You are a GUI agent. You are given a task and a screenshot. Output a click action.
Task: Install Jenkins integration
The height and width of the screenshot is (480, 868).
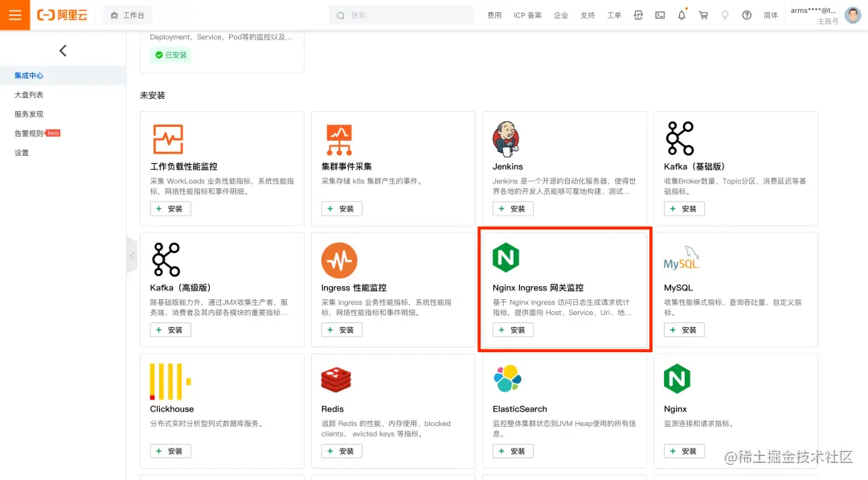(x=513, y=209)
